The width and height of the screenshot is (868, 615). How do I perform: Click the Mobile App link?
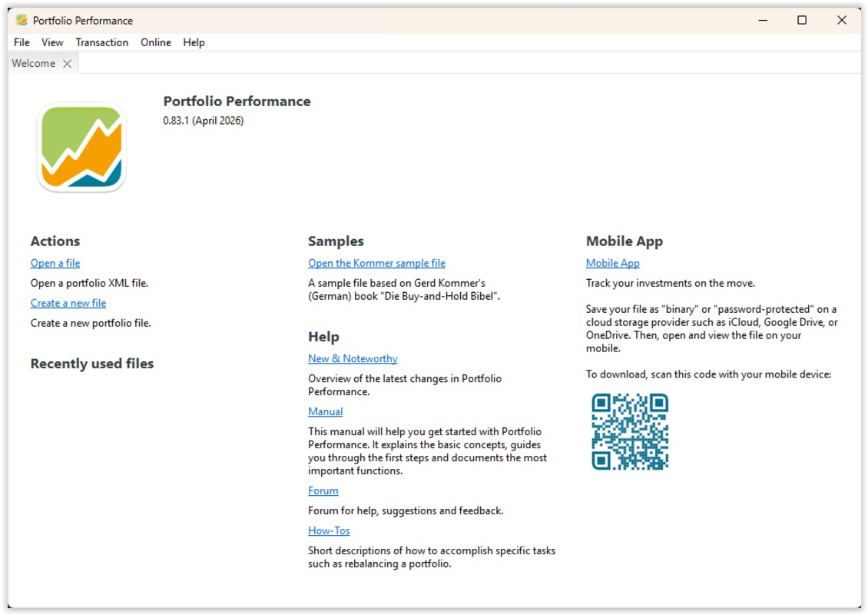point(613,263)
